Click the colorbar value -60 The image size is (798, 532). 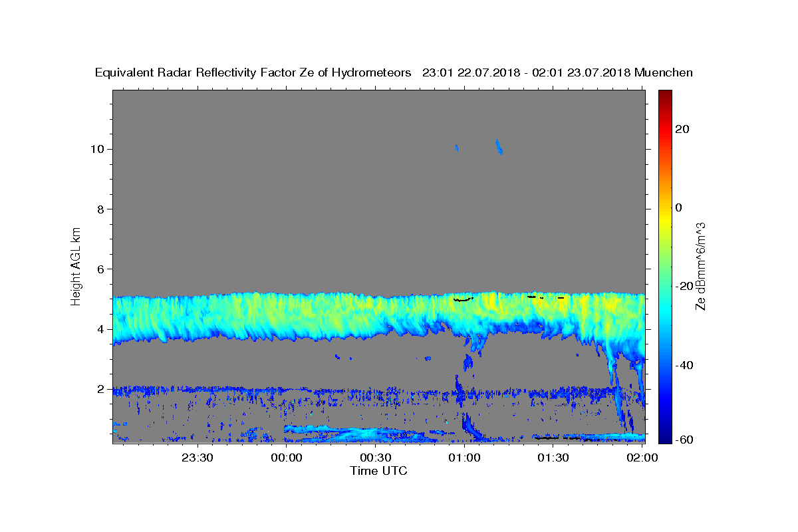[x=684, y=440]
